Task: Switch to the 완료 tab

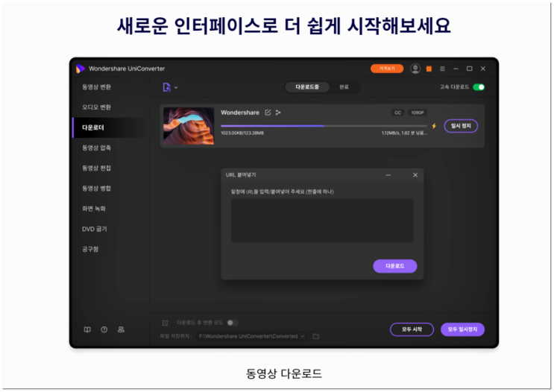Action: point(344,87)
